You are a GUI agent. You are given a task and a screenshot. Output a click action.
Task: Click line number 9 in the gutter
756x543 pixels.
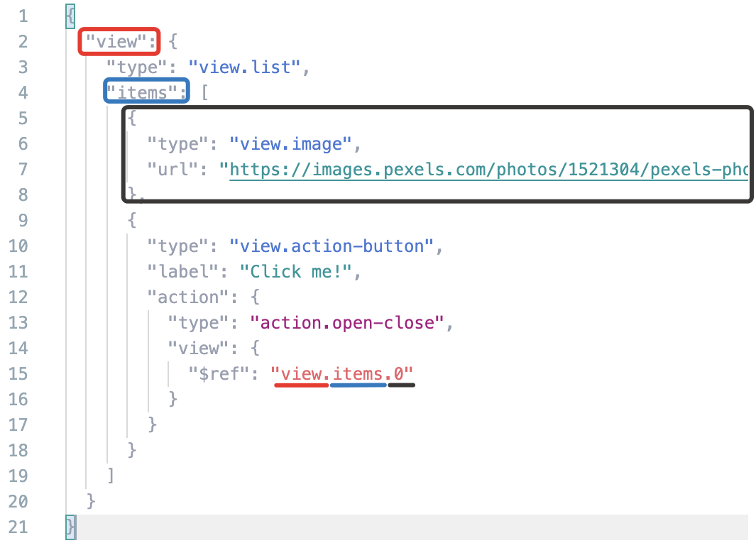(23, 221)
